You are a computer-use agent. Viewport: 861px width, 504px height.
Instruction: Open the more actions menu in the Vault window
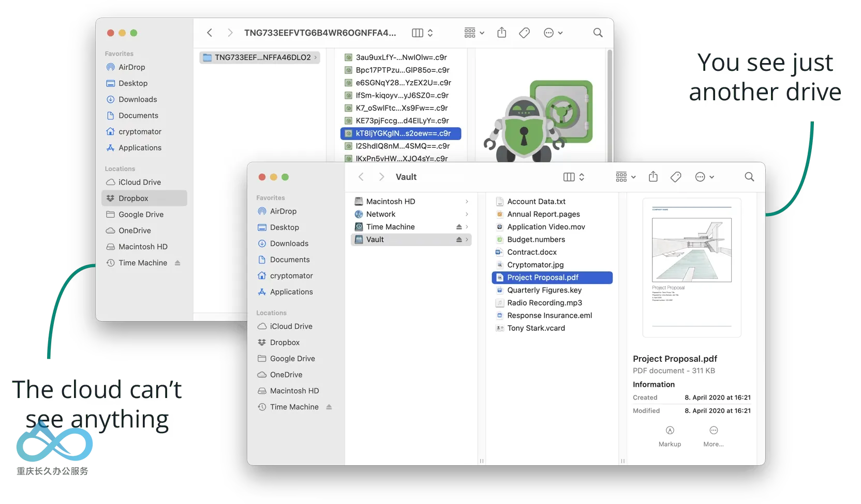click(x=705, y=177)
